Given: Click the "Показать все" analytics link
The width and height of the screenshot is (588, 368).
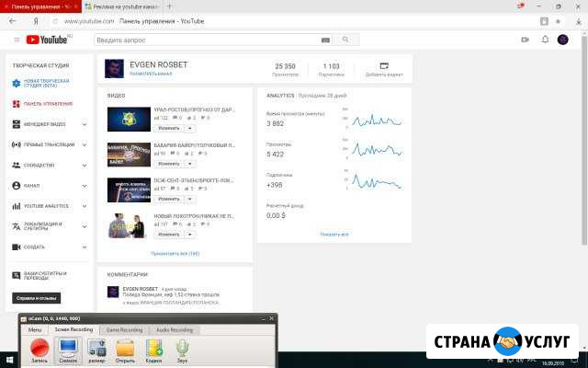Looking at the screenshot, I should [x=334, y=235].
